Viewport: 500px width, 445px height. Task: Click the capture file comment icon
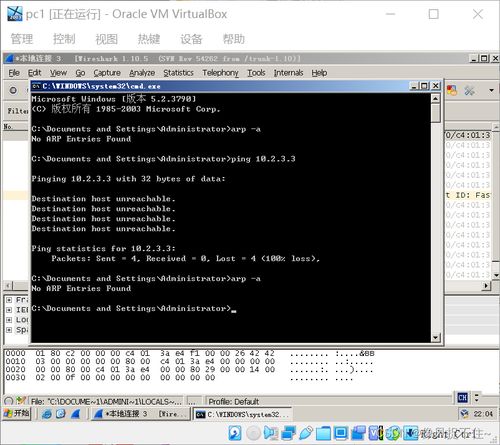pyautogui.click(x=21, y=401)
